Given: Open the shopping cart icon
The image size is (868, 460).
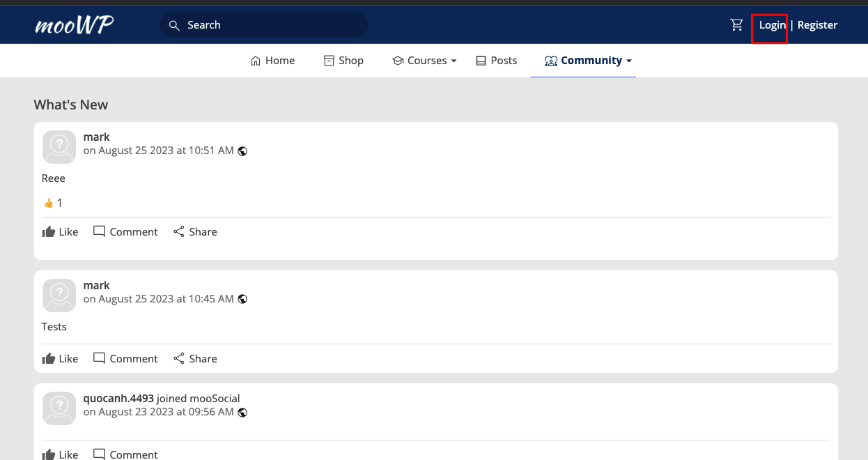Looking at the screenshot, I should click(x=736, y=25).
